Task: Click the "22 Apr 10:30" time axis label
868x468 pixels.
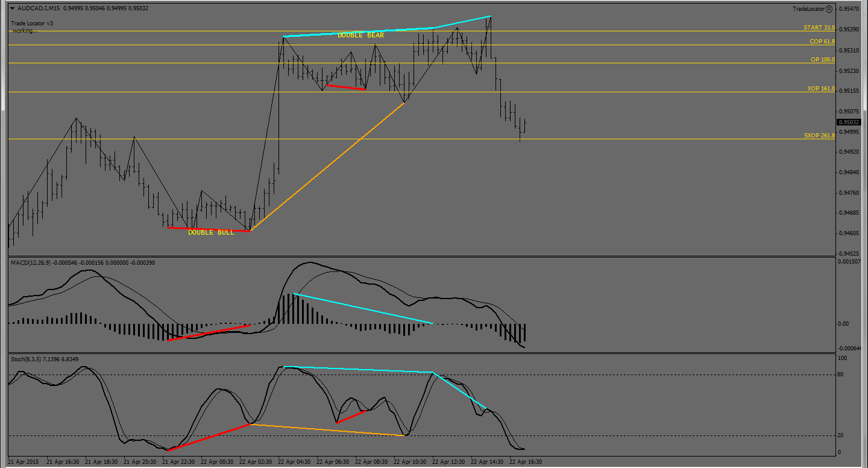Action: (x=410, y=462)
